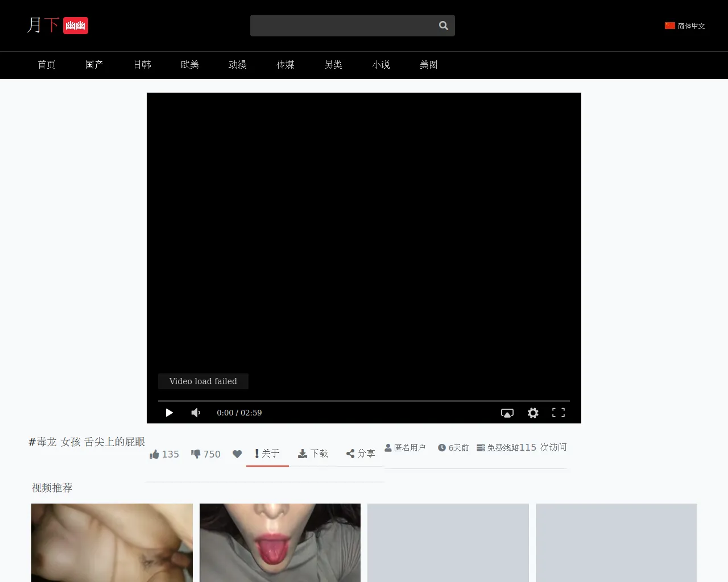Open the tongue-out recommended video thumbnail
Screen dimensions: 728x582
click(280, 542)
